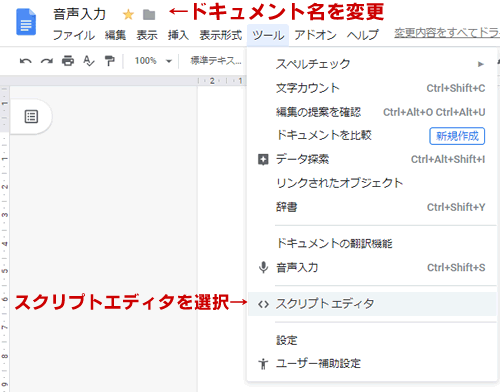The width and height of the screenshot is (500, 392).
Task: Open the 挿入 menu
Action: (178, 35)
